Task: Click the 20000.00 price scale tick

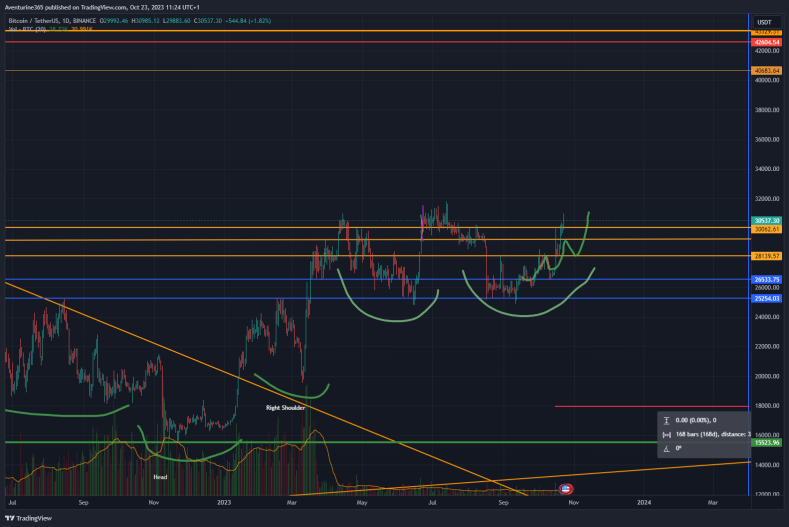Action: click(x=767, y=377)
